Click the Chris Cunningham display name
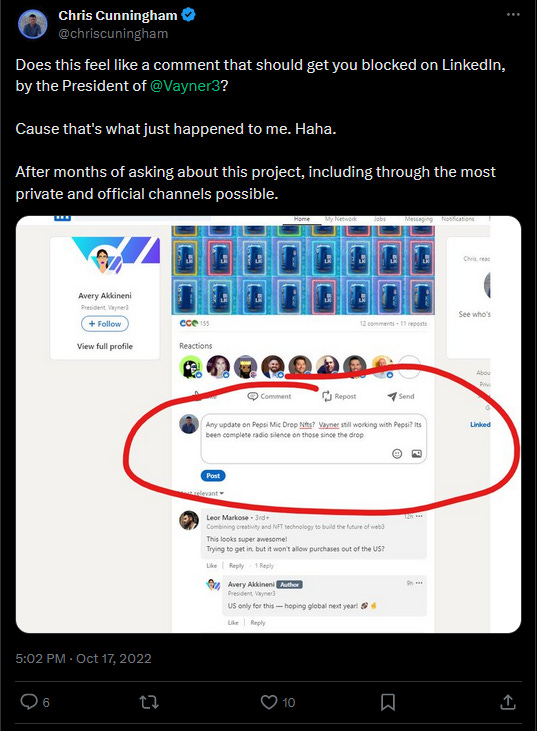This screenshot has width=537, height=731. pyautogui.click(x=118, y=15)
